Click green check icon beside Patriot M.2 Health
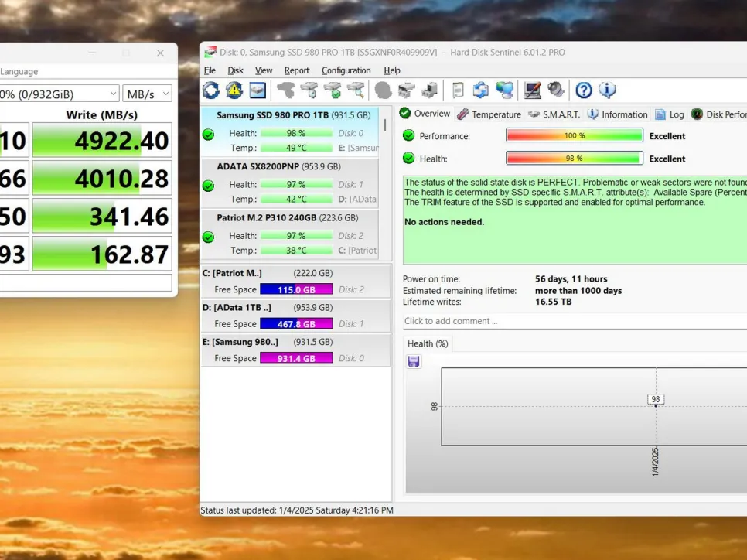747x560 pixels. point(208,237)
